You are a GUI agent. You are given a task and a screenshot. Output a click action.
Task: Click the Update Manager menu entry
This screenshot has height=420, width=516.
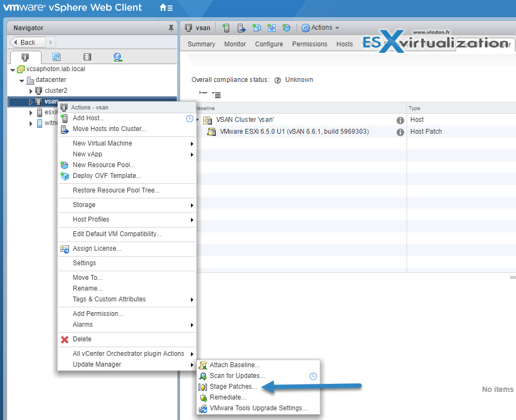127,364
